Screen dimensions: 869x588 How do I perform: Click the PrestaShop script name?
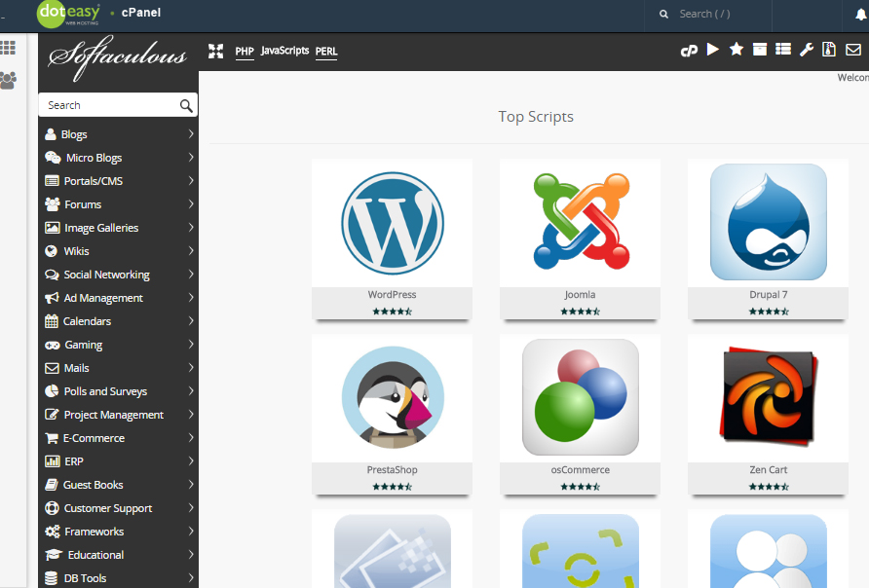392,469
